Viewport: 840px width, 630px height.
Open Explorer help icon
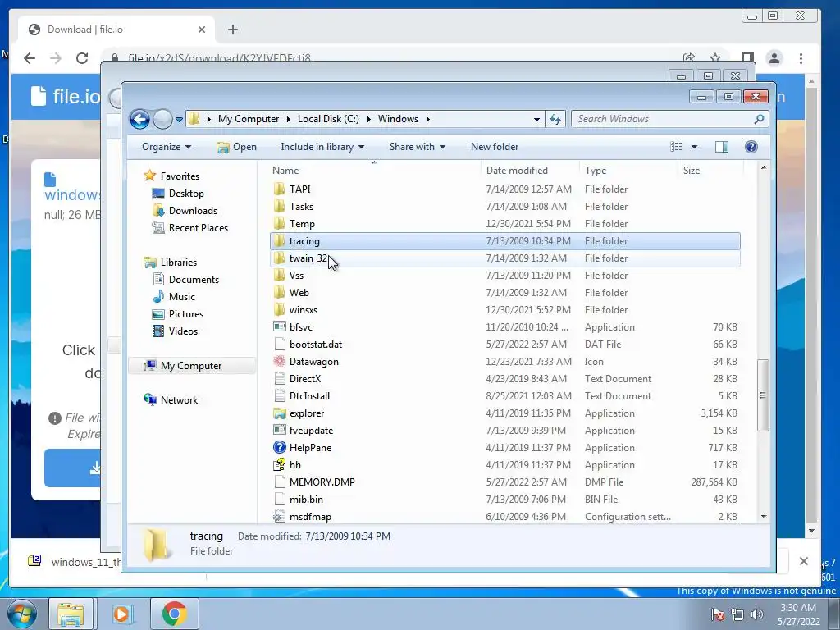click(x=751, y=147)
